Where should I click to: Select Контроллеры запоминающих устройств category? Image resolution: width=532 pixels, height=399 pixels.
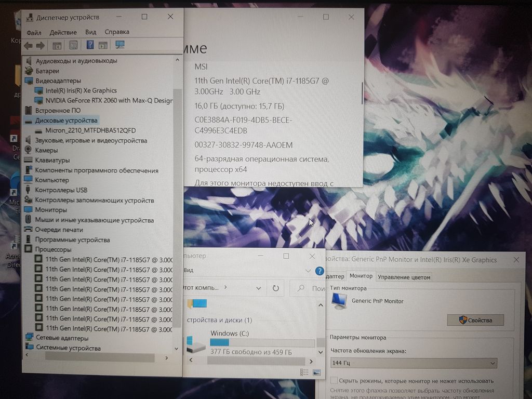tap(95, 201)
